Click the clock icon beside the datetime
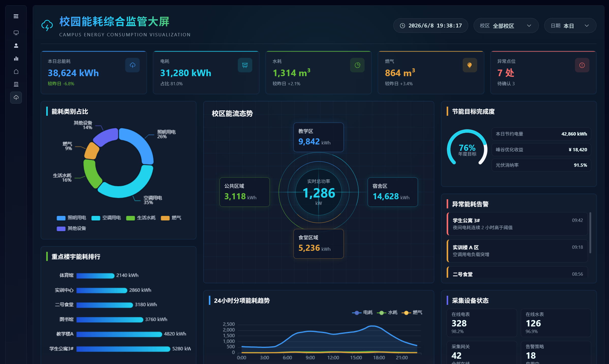 (402, 26)
